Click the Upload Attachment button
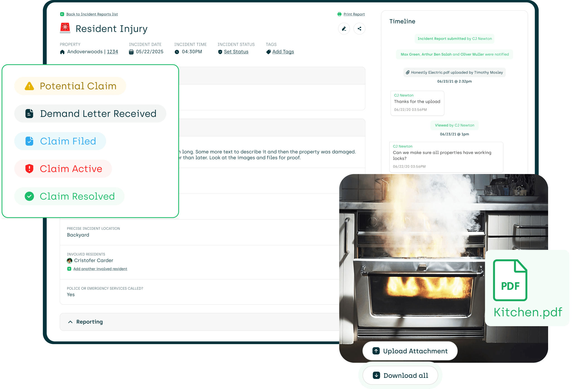Image resolution: width=588 pixels, height=389 pixels. (410, 351)
